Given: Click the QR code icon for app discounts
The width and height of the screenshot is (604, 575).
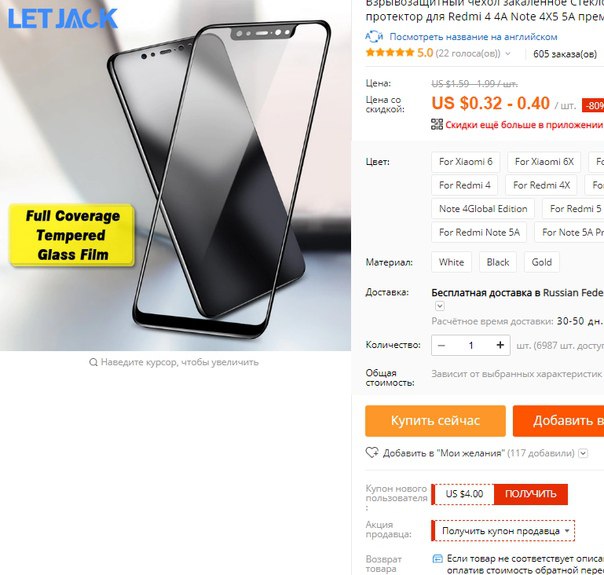Looking at the screenshot, I should pos(436,124).
